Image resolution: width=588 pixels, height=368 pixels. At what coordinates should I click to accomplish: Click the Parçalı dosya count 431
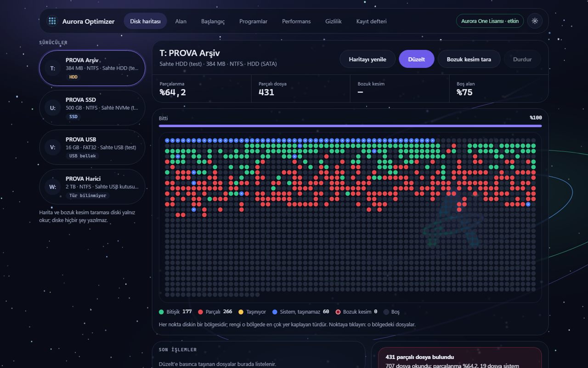266,92
